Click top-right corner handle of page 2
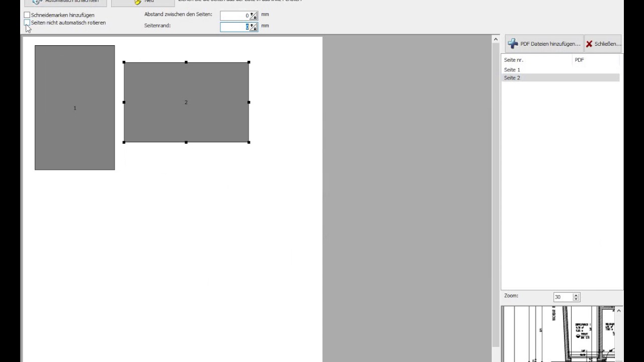The width and height of the screenshot is (644, 362). [x=249, y=62]
